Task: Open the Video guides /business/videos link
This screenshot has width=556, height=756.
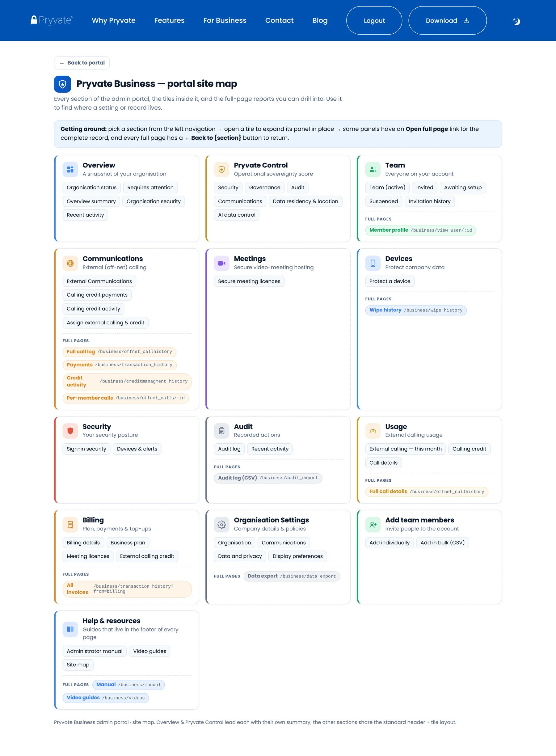Action: coord(106,698)
